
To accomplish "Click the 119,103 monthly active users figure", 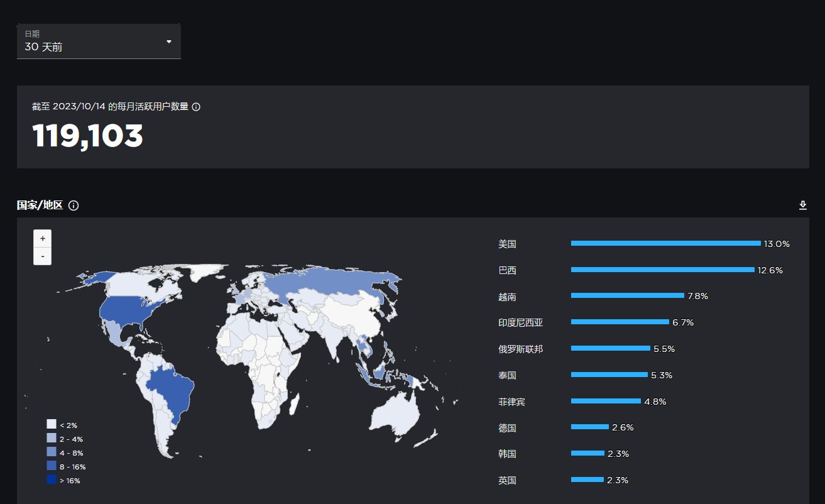I will [87, 136].
